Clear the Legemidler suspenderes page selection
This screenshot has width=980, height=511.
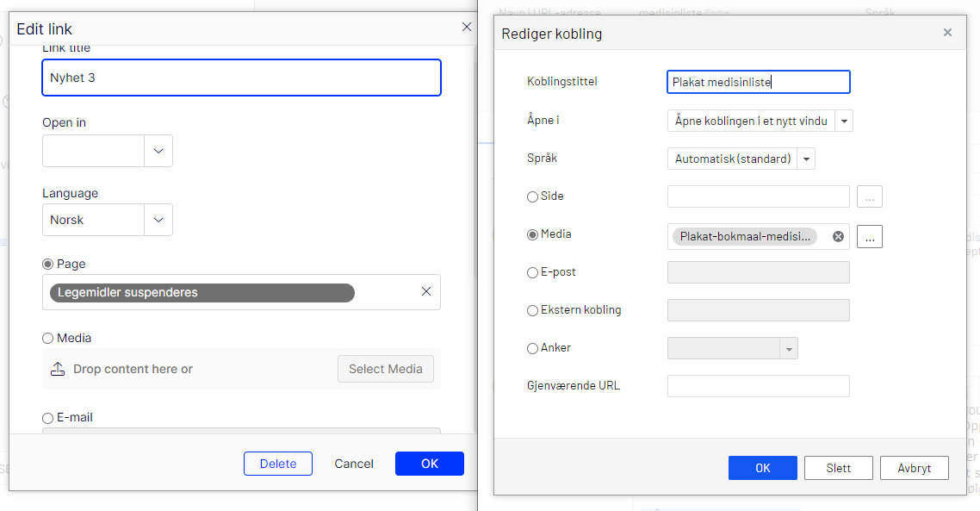(425, 292)
